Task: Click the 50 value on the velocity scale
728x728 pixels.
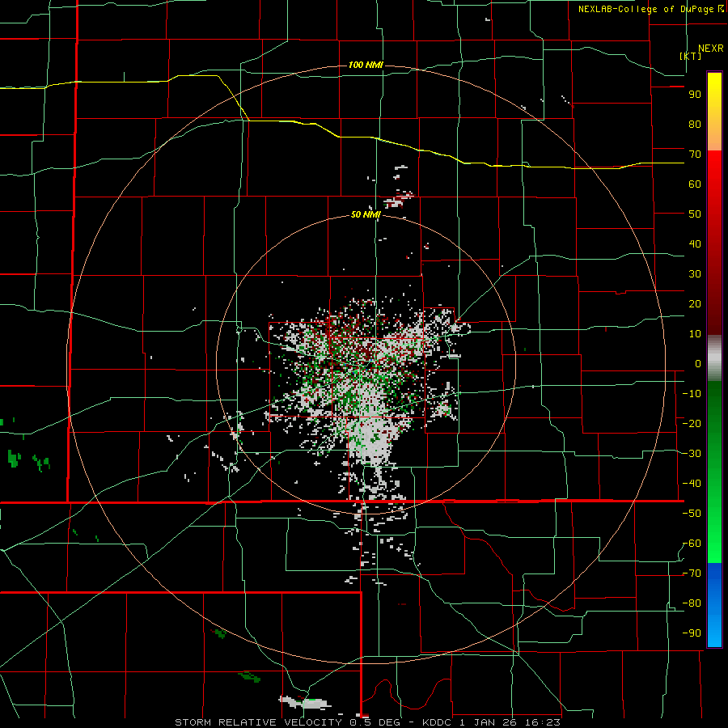Action: (695, 214)
